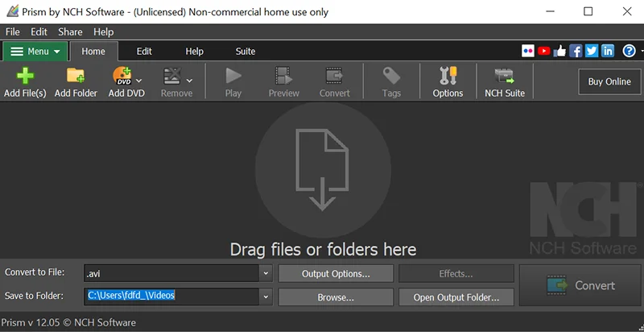Click the blue help question mark icon

pyautogui.click(x=629, y=51)
